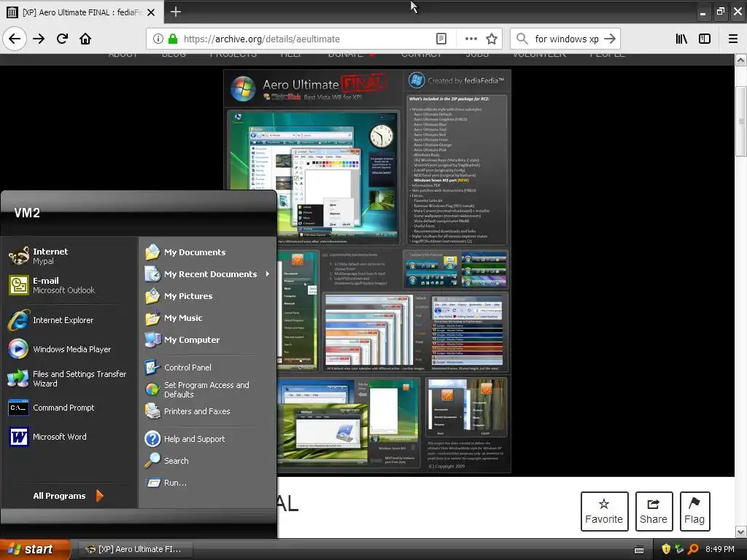747x560 pixels.
Task: Open the browser hamburger menu
Action: (x=733, y=39)
